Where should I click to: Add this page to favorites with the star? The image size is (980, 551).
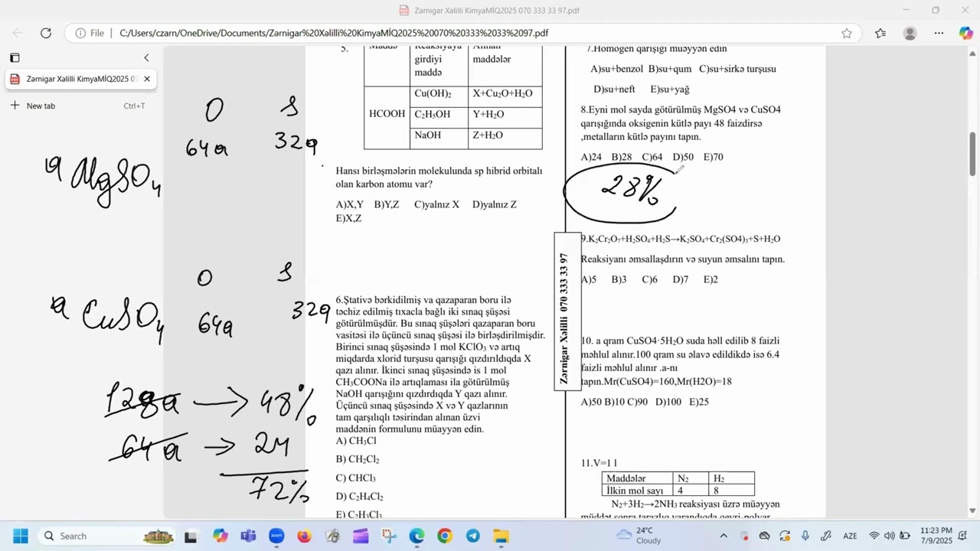click(x=847, y=33)
